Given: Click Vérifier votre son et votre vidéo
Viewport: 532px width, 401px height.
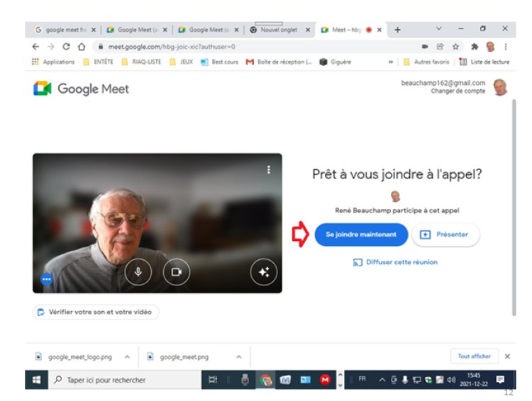Looking at the screenshot, I should click(96, 312).
